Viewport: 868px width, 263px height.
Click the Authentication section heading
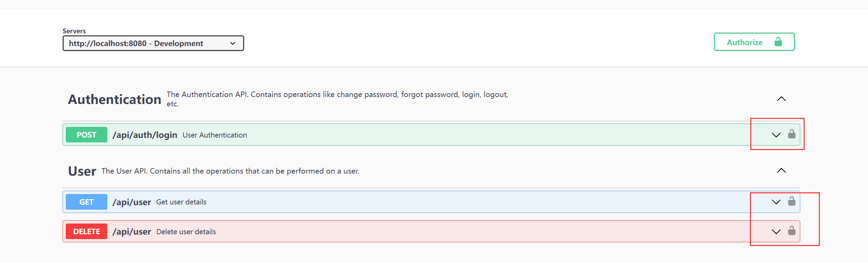point(115,99)
